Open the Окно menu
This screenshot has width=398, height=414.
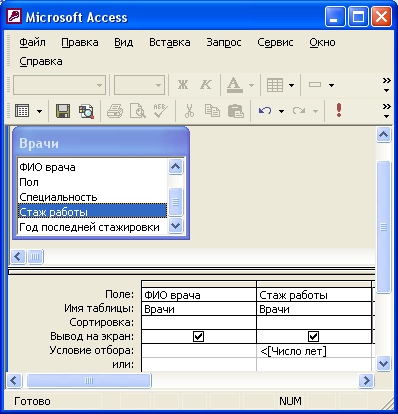pos(322,42)
